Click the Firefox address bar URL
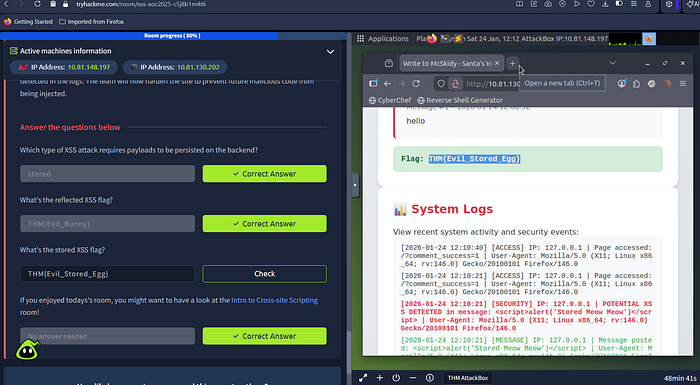Viewport: 700px width, 385px height. tap(493, 84)
